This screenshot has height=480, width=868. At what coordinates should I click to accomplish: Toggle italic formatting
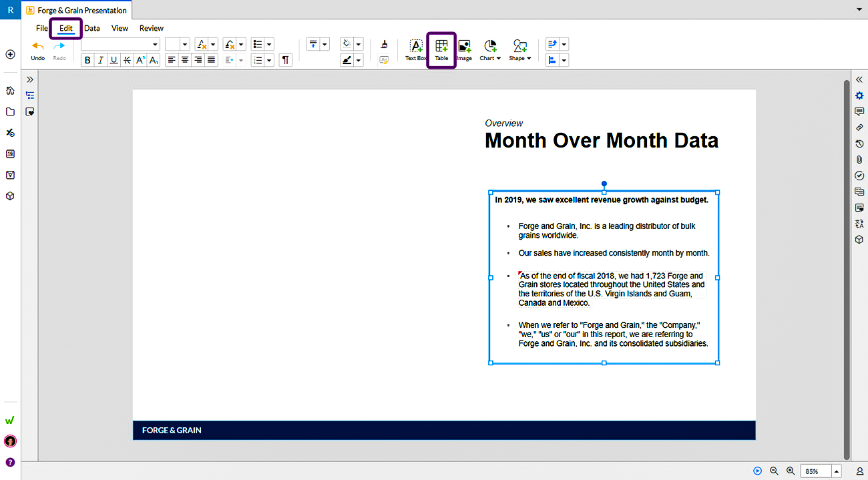click(101, 59)
